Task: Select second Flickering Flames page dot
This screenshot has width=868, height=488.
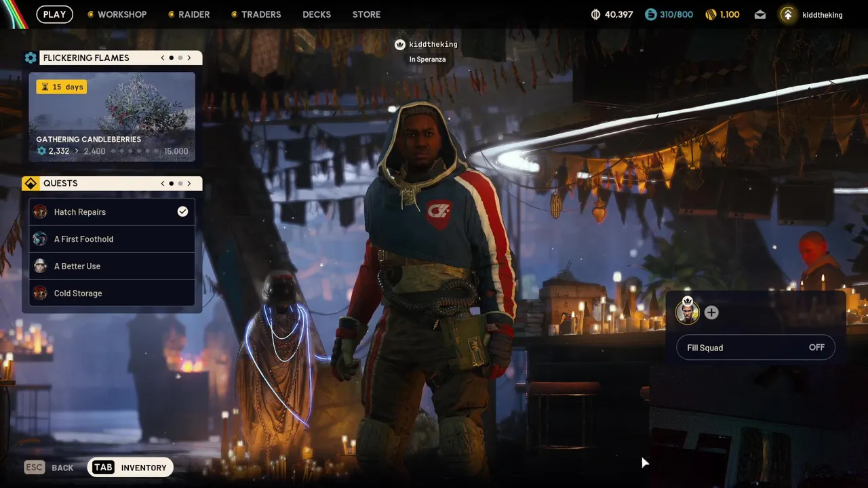Action: coord(180,58)
